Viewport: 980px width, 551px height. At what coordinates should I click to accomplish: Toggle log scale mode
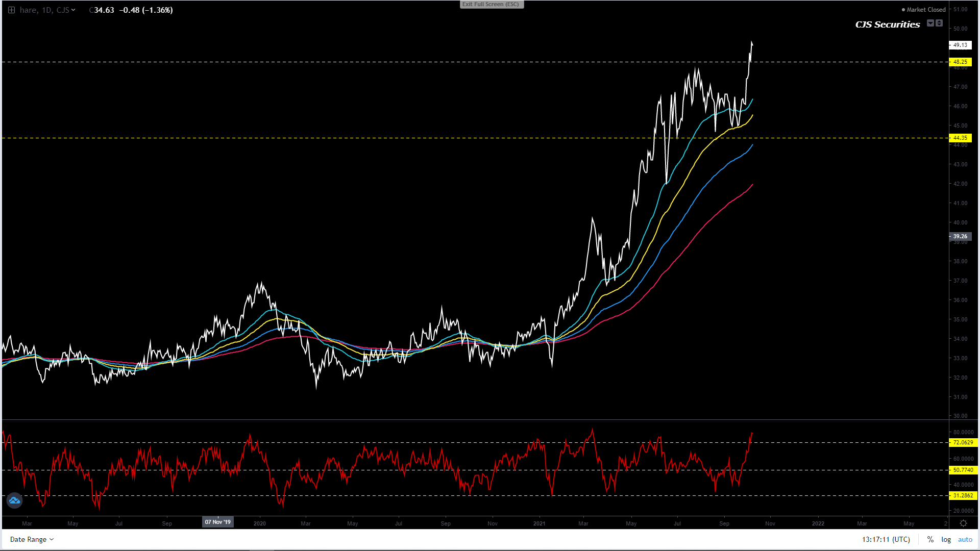(x=946, y=539)
